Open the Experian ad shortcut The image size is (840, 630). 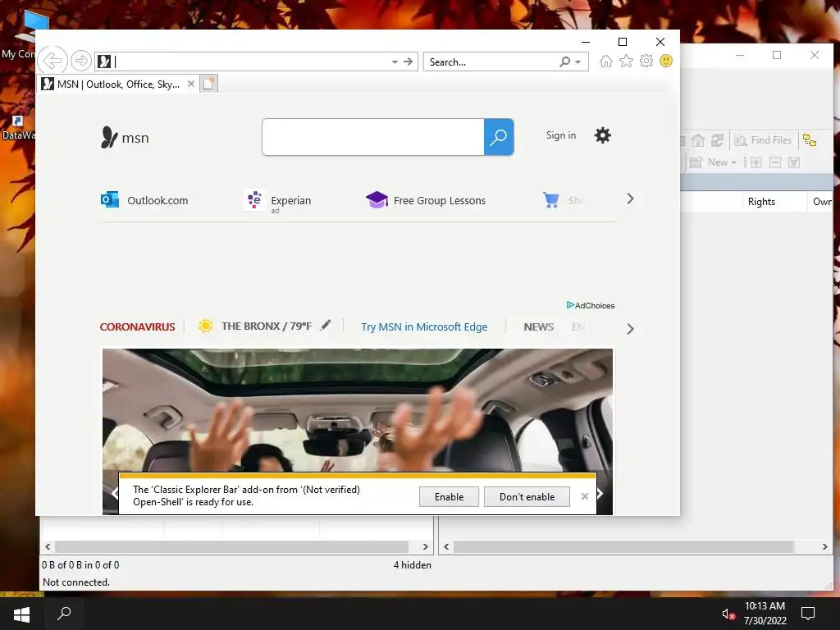277,202
